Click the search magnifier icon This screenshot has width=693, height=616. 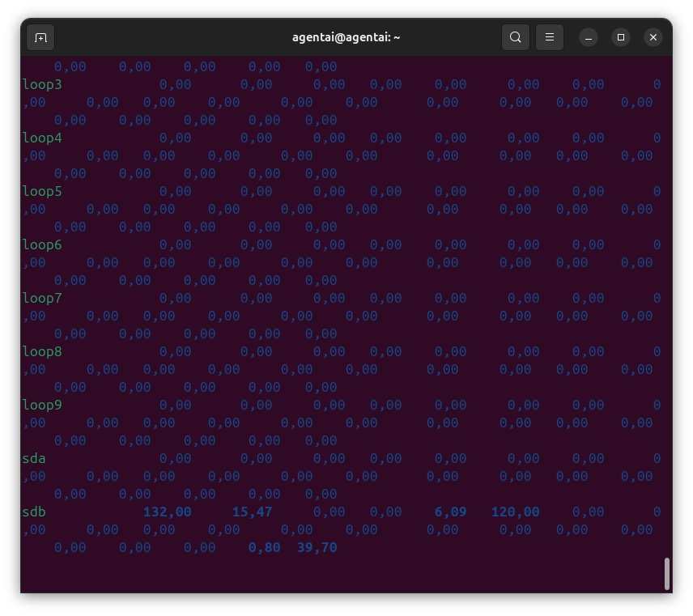pyautogui.click(x=515, y=37)
